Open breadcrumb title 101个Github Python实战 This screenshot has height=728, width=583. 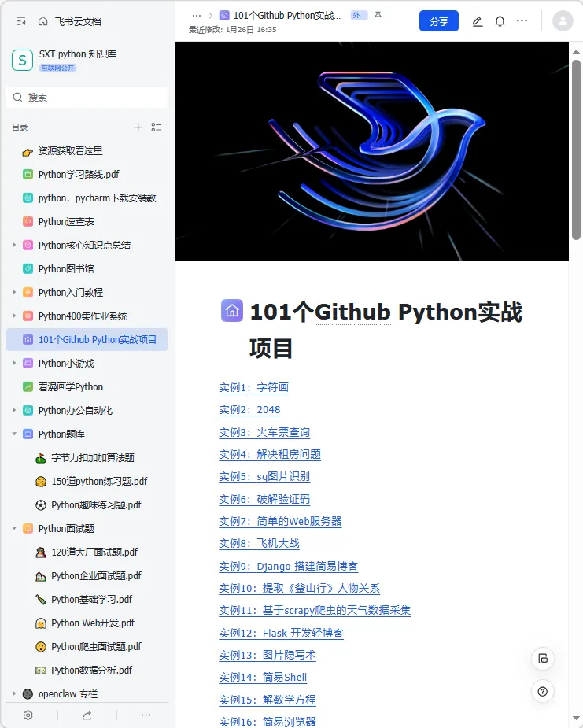287,15
